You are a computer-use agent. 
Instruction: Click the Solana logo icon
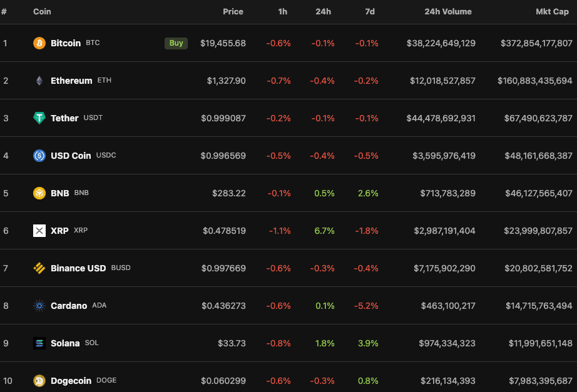(39, 343)
